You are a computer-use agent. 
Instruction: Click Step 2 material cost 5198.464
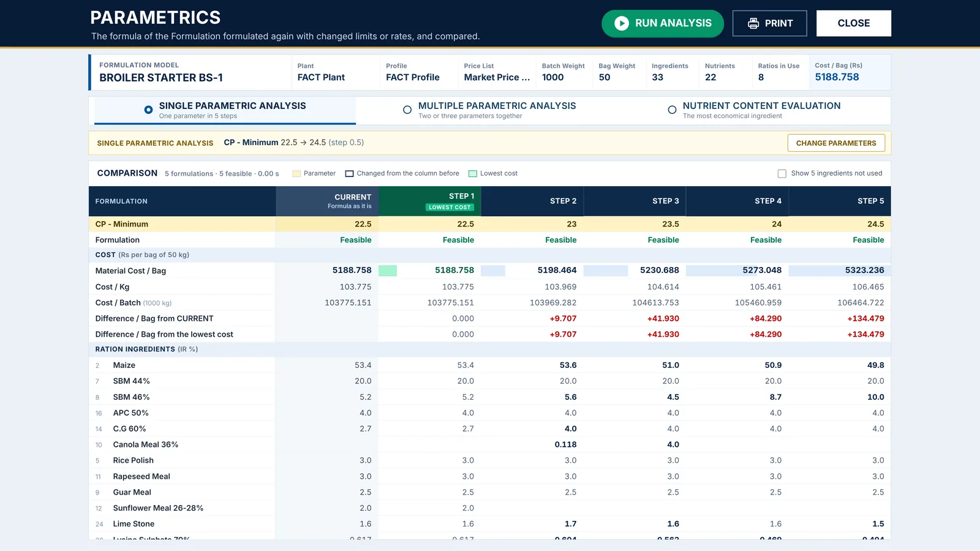[557, 270]
